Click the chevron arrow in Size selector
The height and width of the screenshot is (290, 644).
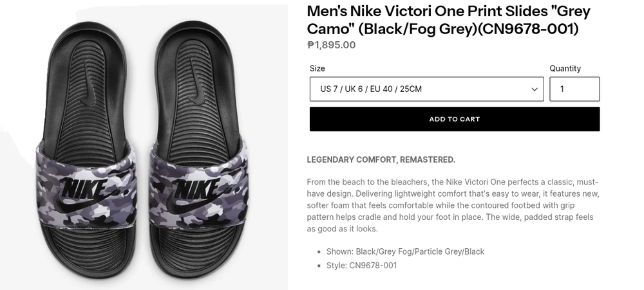click(x=535, y=89)
